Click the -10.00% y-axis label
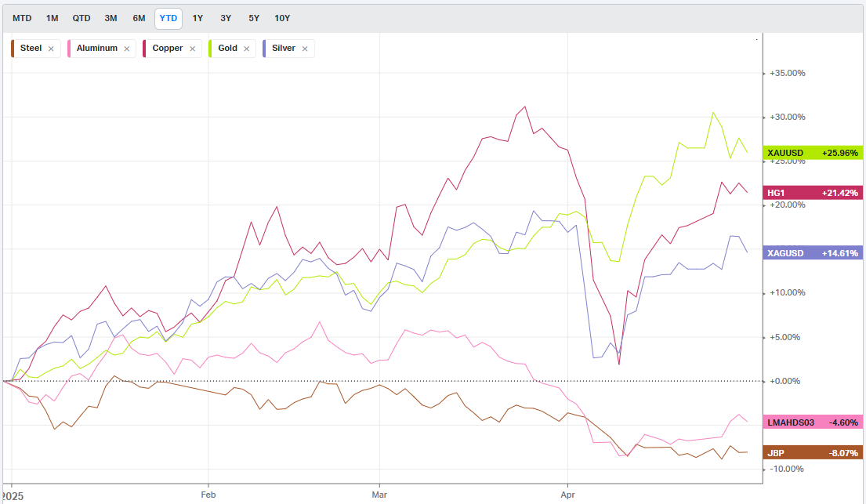 coord(787,470)
